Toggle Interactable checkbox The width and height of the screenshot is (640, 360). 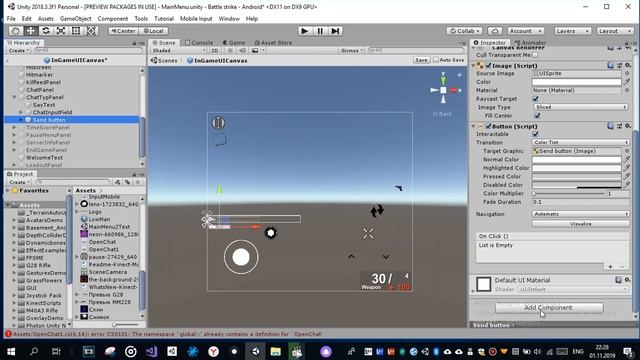(536, 134)
